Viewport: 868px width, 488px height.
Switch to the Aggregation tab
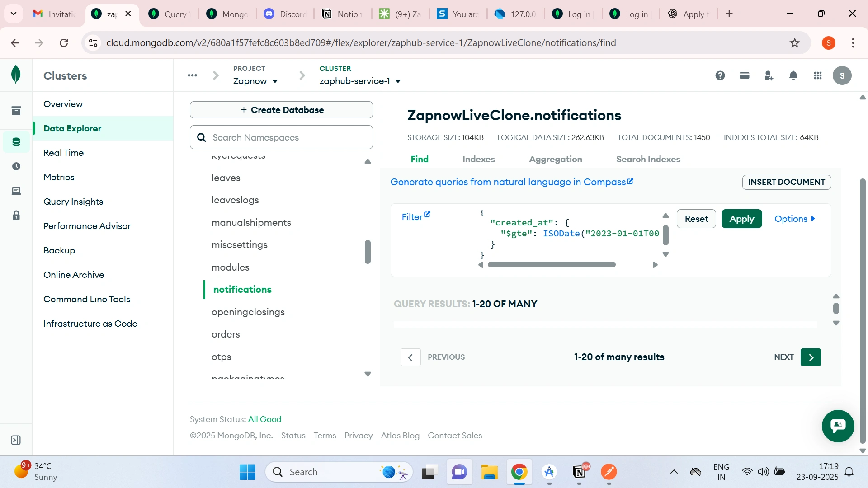tap(556, 159)
